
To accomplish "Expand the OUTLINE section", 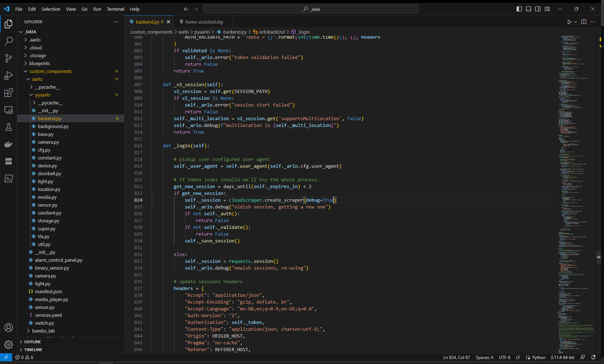I will click(33, 342).
